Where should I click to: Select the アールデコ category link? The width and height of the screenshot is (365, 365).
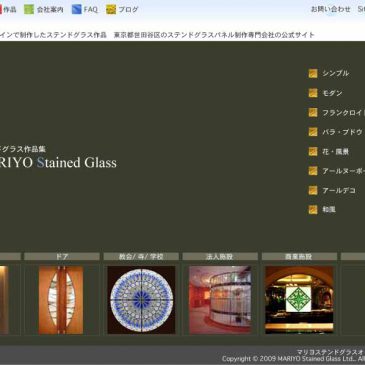tap(339, 190)
